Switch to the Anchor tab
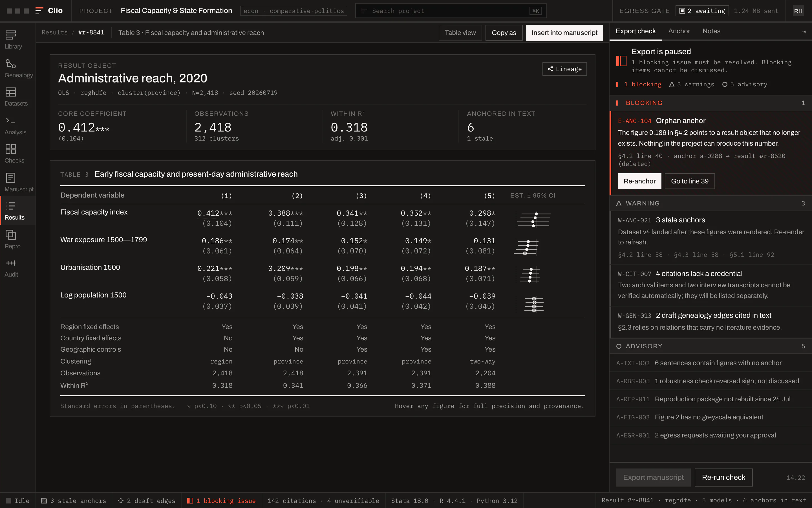The image size is (812, 508). click(x=679, y=31)
